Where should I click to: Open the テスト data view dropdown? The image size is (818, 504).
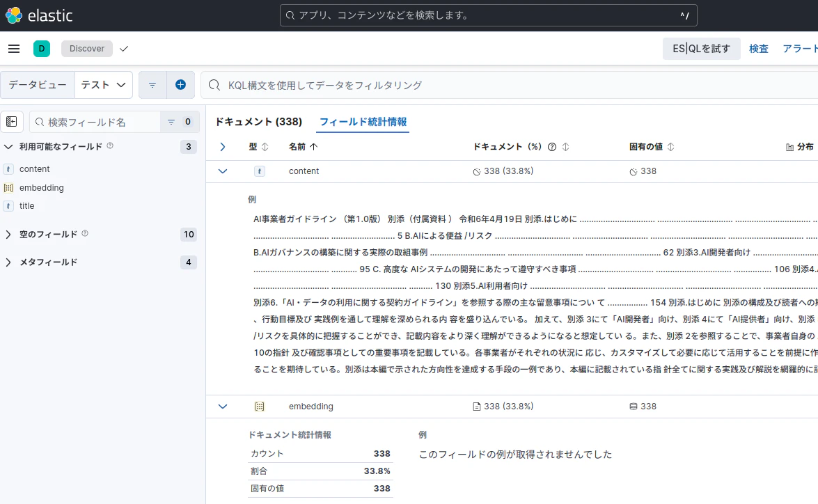[103, 85]
